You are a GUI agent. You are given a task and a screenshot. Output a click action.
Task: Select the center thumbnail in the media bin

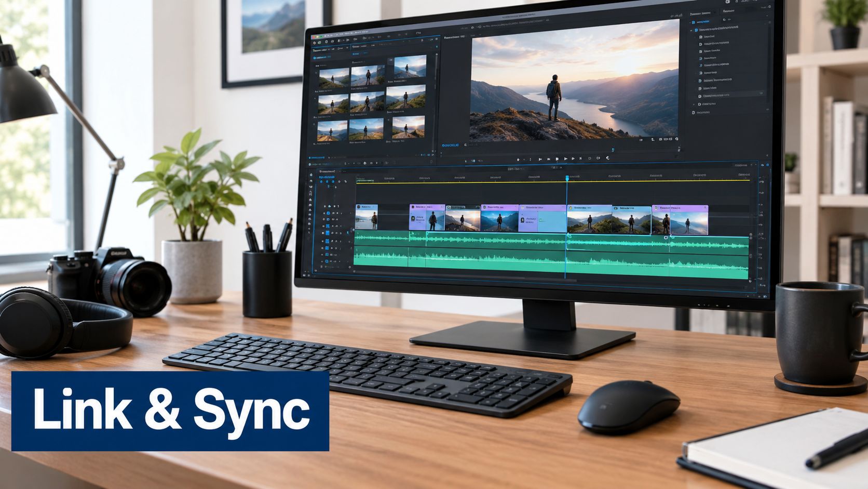click(367, 101)
